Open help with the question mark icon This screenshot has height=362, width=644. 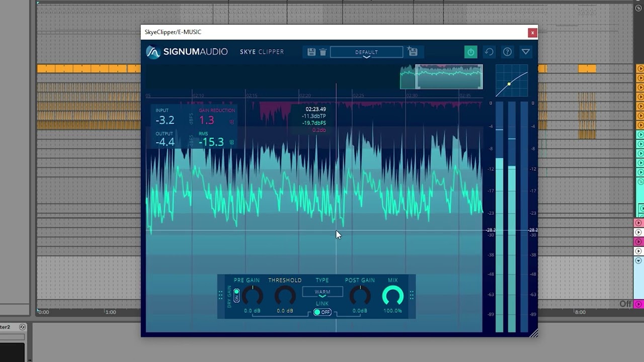pyautogui.click(x=507, y=52)
